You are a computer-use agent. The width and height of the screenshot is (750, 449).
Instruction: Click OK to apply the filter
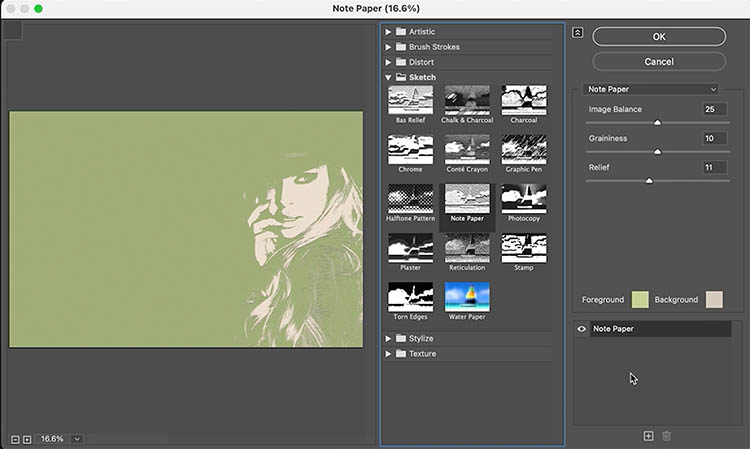(659, 37)
